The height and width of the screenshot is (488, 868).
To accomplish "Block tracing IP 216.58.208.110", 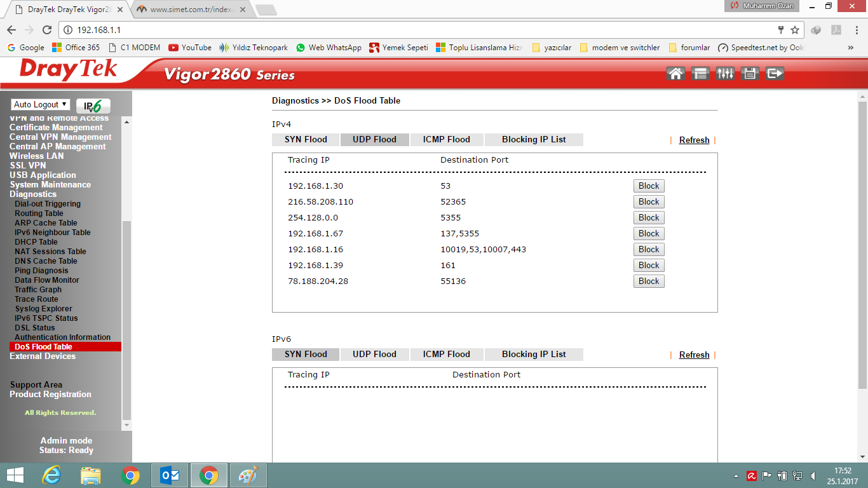I will tap(649, 202).
